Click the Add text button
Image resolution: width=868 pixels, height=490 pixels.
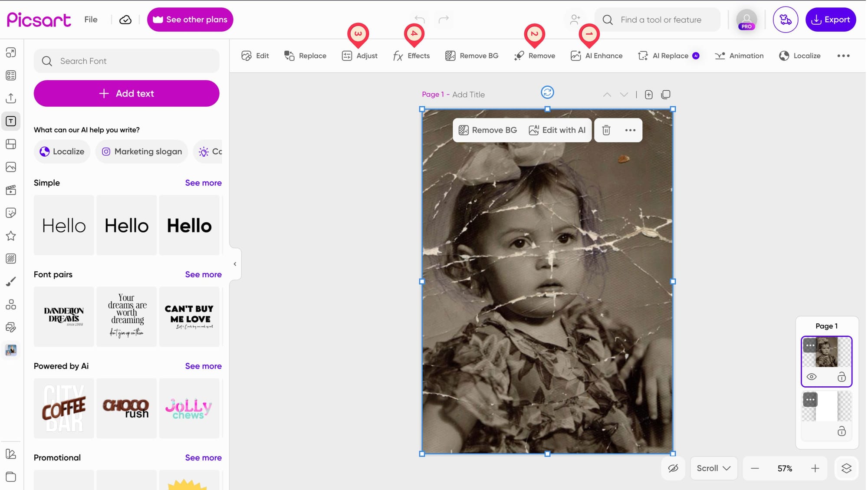tap(126, 93)
